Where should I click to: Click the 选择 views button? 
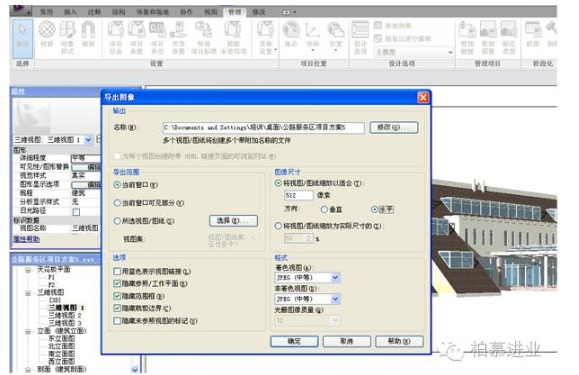pos(233,221)
